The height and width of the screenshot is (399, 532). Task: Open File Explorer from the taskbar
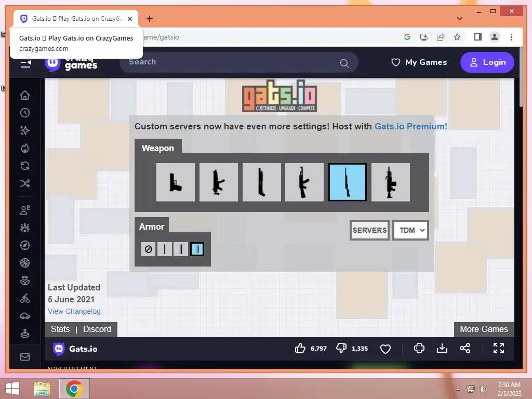tap(42, 389)
